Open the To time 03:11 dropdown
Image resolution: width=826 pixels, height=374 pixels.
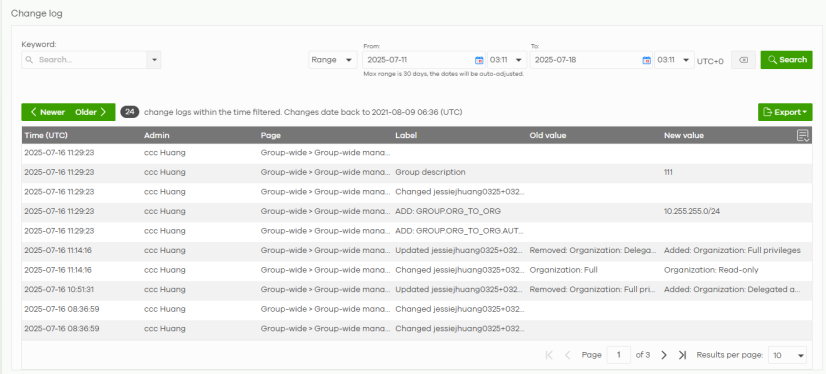(x=674, y=60)
